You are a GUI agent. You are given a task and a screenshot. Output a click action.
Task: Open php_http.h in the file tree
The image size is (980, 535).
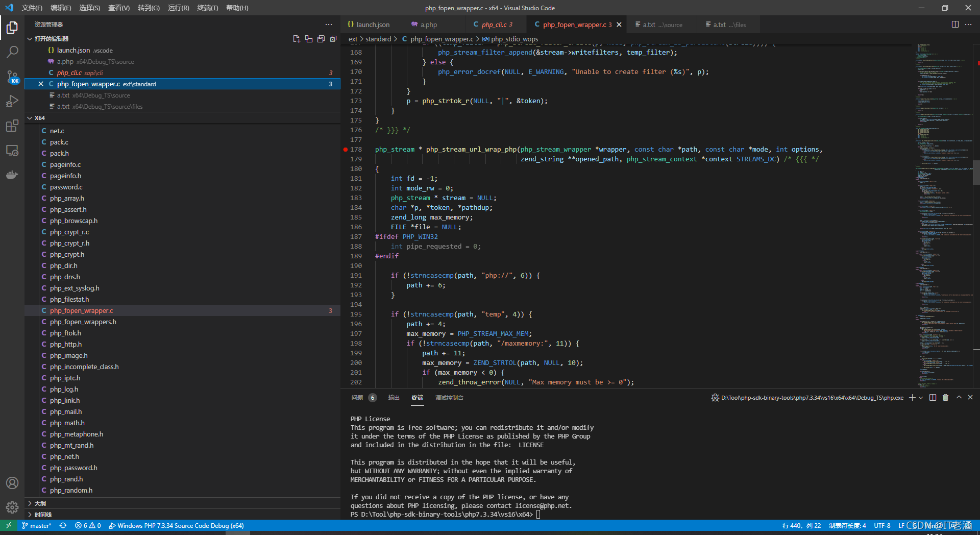pos(66,345)
